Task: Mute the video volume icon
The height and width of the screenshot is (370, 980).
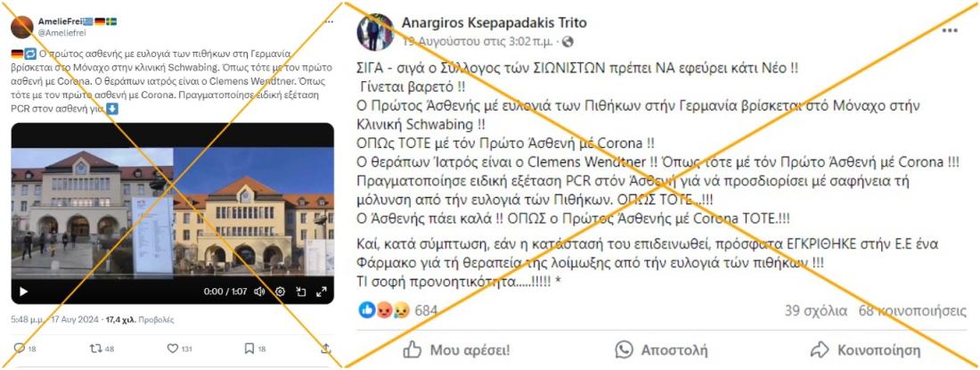Action: [258, 292]
